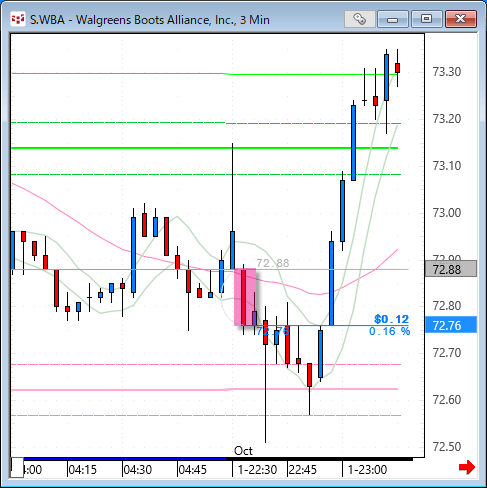Screen dimensions: 487x488
Task: Click the 0.16 % change label
Action: click(x=389, y=331)
